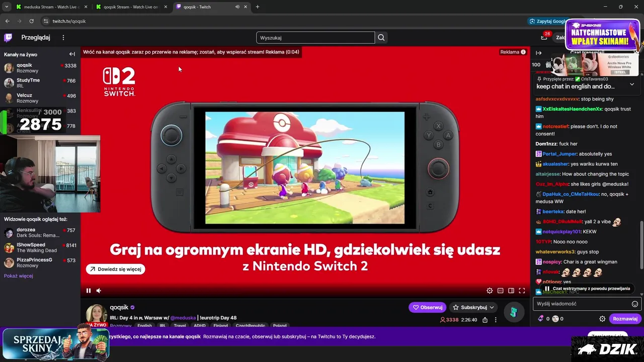Expand the pinned chat message chevron
This screenshot has width=644, height=362.
coord(632,84)
